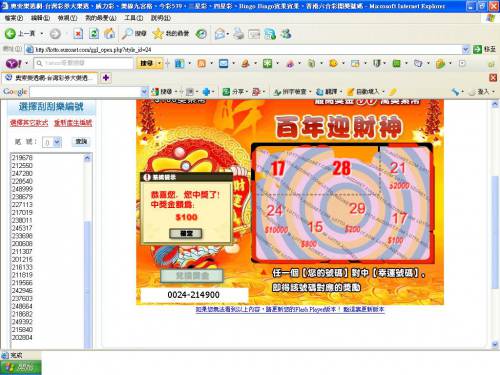Open the Google search box dropdown
Viewport: 500px width, 375px height.
tap(144, 92)
